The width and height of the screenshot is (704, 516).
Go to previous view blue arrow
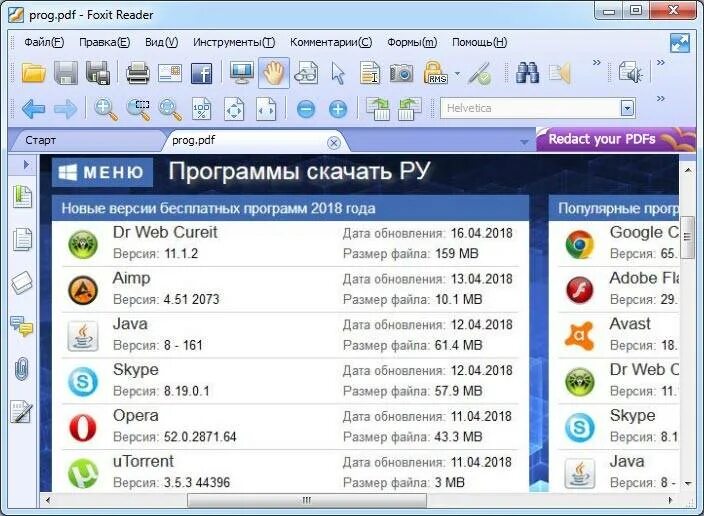click(34, 109)
